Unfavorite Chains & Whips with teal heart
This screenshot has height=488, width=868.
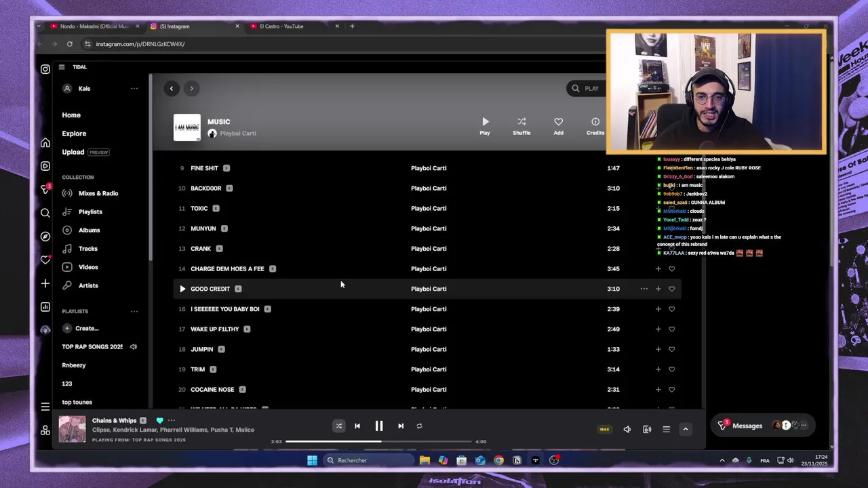(x=159, y=421)
